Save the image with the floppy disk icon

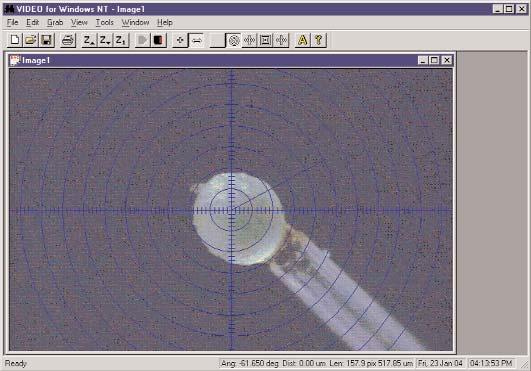[47, 40]
